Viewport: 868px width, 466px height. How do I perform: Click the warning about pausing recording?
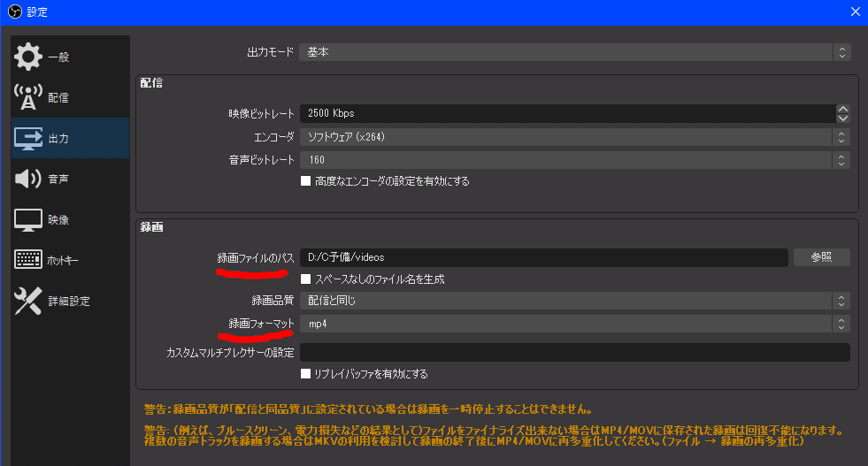(x=369, y=409)
